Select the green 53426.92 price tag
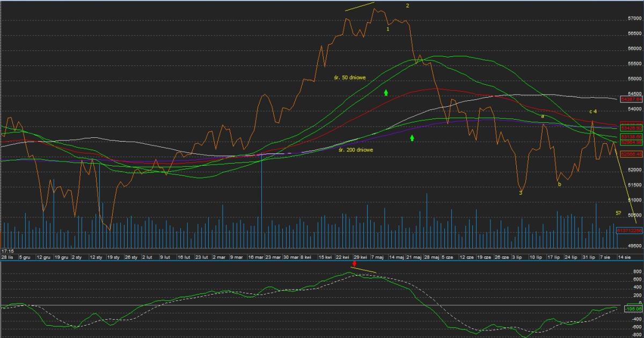644x338 pixels. [631, 128]
